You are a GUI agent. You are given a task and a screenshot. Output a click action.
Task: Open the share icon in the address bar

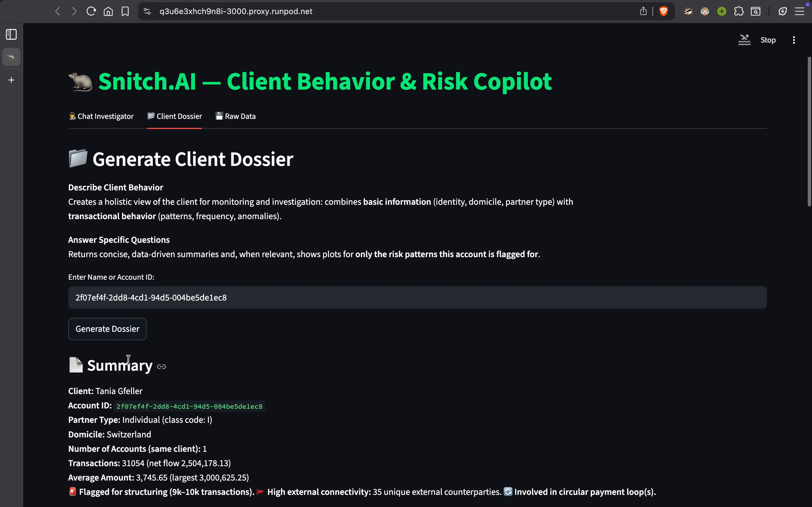pyautogui.click(x=643, y=11)
